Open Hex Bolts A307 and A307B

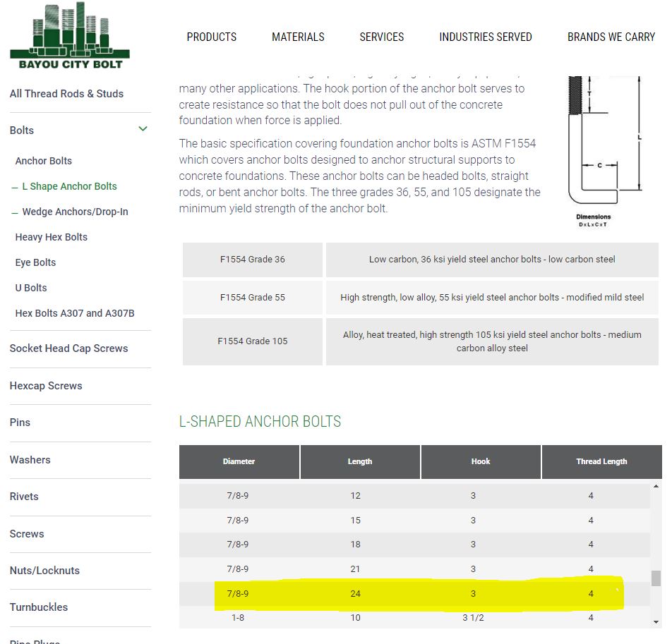coord(75,313)
